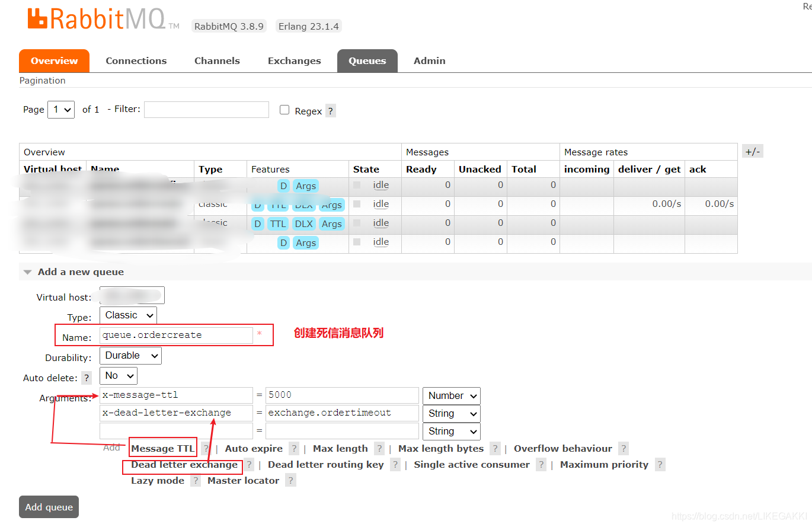Viewport: 812px width, 527px height.
Task: Open the queue Type dropdown
Action: coord(128,315)
